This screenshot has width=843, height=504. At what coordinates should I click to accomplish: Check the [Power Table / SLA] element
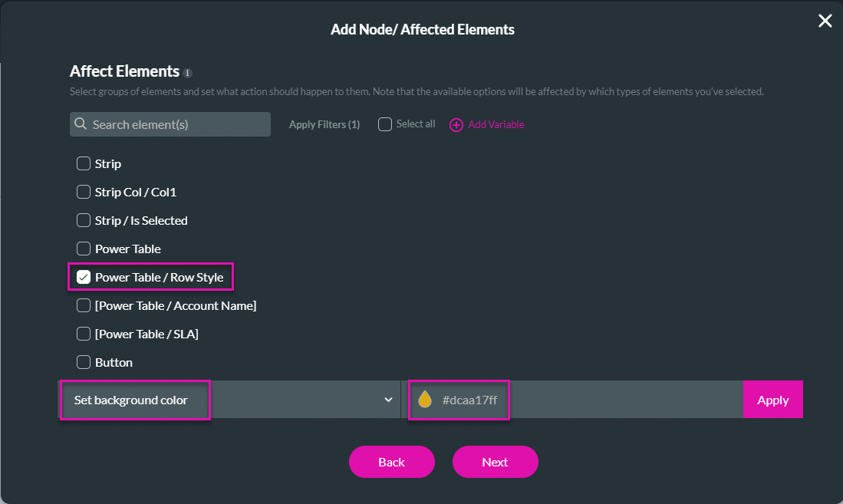point(83,334)
